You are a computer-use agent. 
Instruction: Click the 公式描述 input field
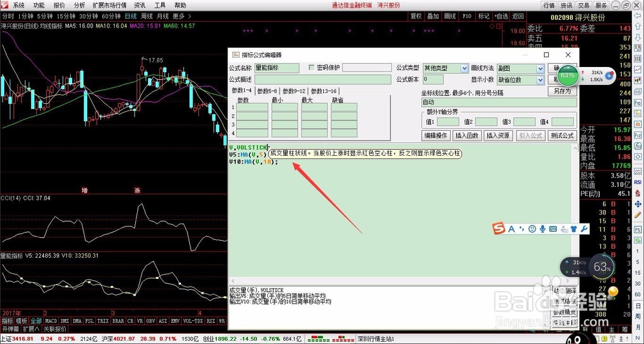click(x=323, y=79)
